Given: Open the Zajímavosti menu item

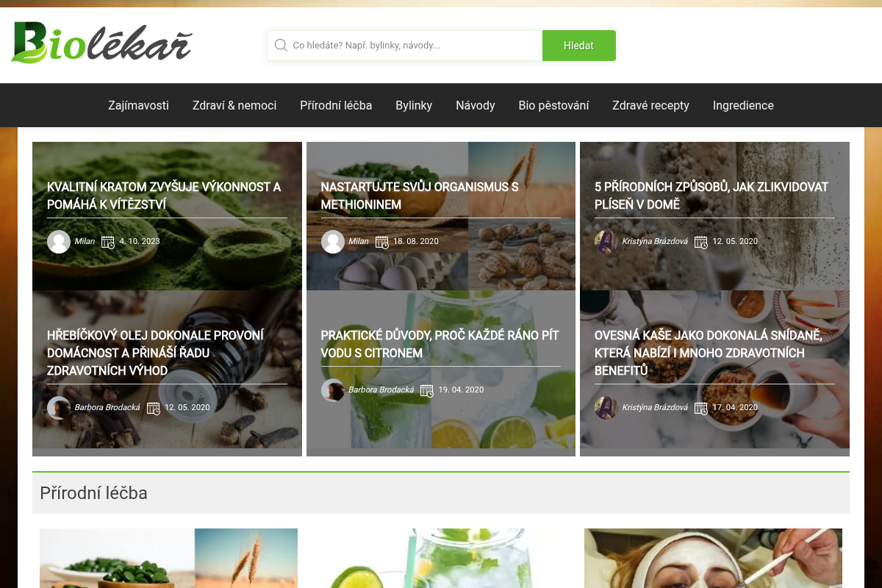Looking at the screenshot, I should point(138,105).
